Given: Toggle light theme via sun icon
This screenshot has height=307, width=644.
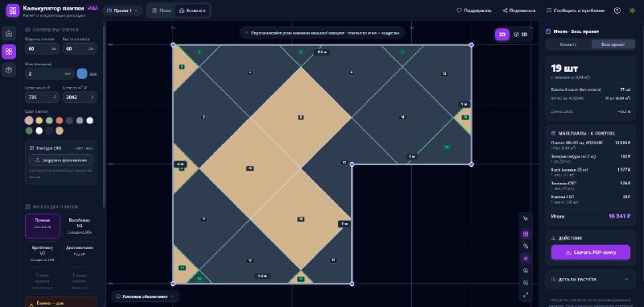Looking at the screenshot, I should pos(632,10).
